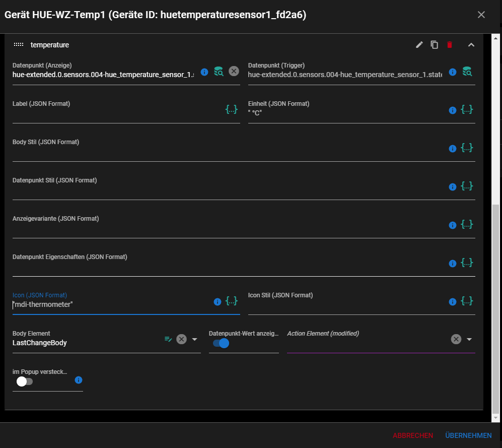Show info for Icon (JSON Format)
The width and height of the screenshot is (502, 448).
(x=217, y=301)
